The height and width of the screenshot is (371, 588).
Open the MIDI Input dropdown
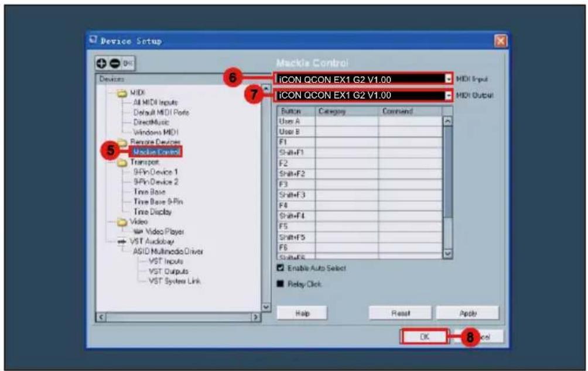(x=449, y=79)
